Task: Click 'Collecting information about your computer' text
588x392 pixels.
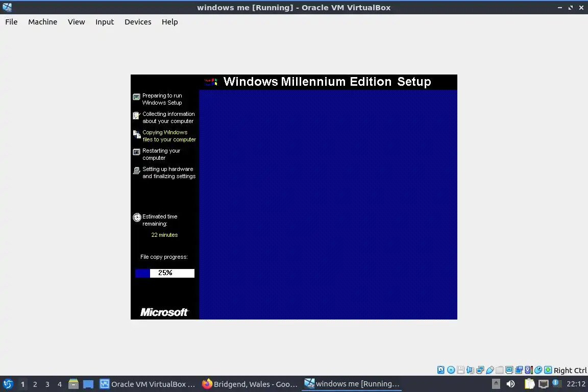Action: pyautogui.click(x=168, y=117)
